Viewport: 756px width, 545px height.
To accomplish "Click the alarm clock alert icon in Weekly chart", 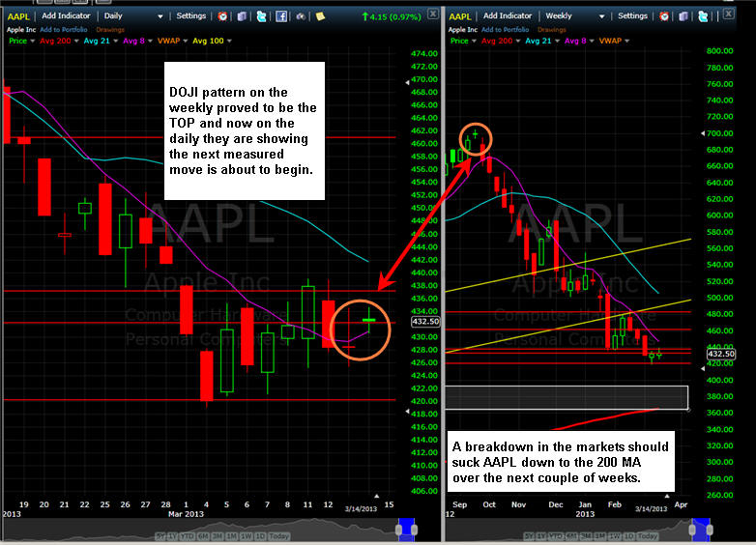I will coord(664,16).
